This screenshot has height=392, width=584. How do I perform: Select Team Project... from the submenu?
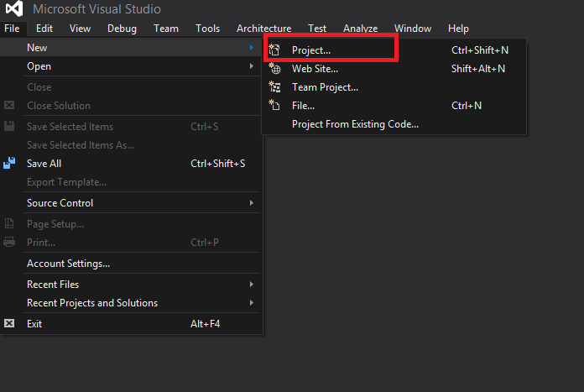point(394,87)
